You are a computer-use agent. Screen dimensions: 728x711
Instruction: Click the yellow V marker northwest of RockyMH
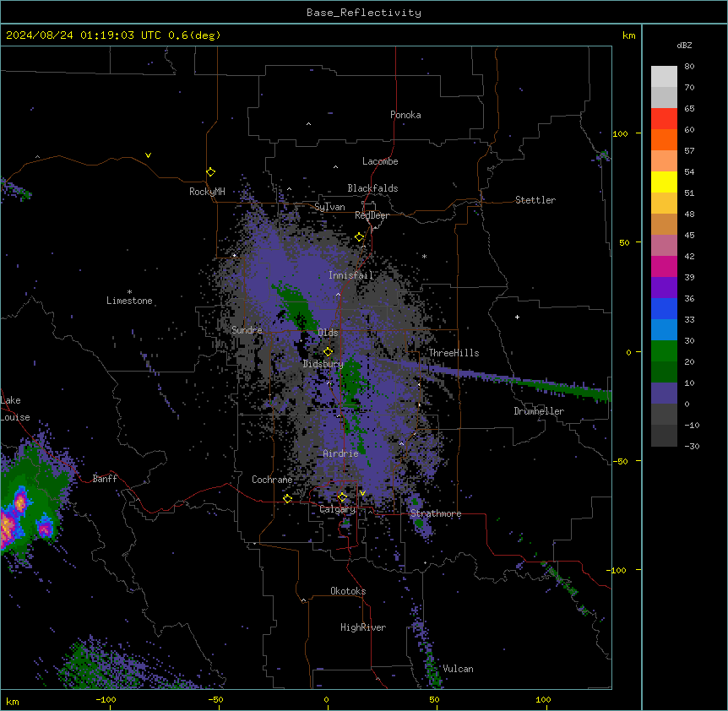point(148,155)
